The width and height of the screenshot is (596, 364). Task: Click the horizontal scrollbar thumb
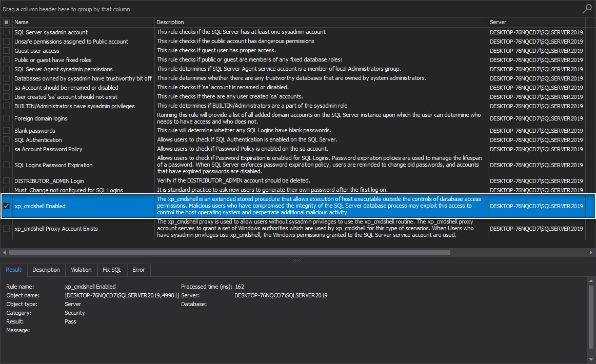229,252
